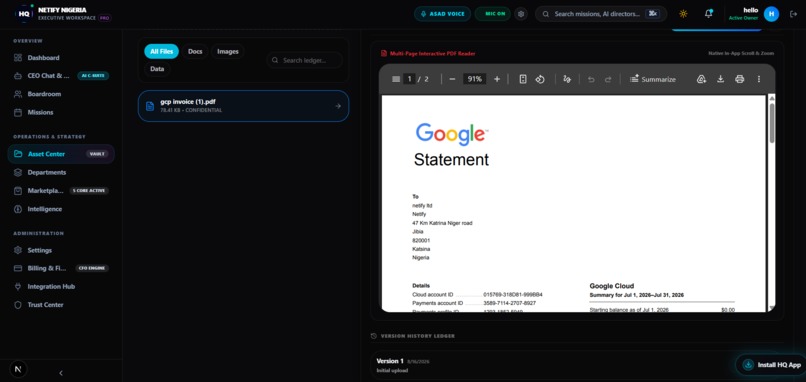This screenshot has width=806, height=382.
Task: Click the notifications bell
Action: 708,14
